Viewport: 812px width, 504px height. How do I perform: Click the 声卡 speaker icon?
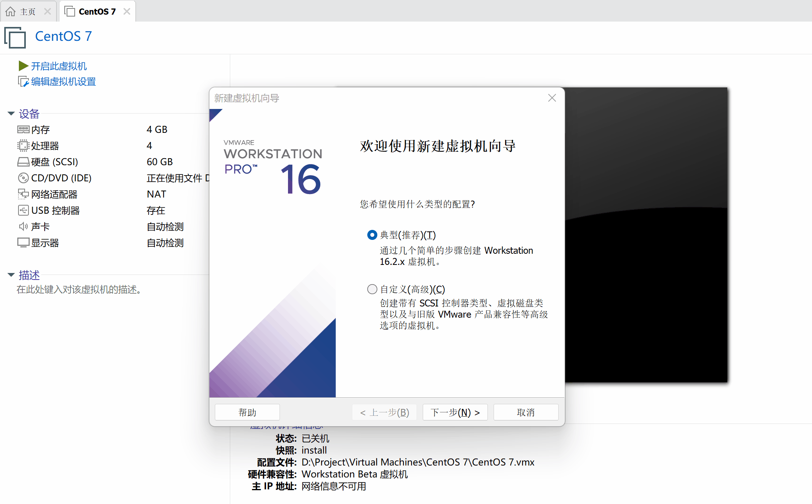pos(23,226)
